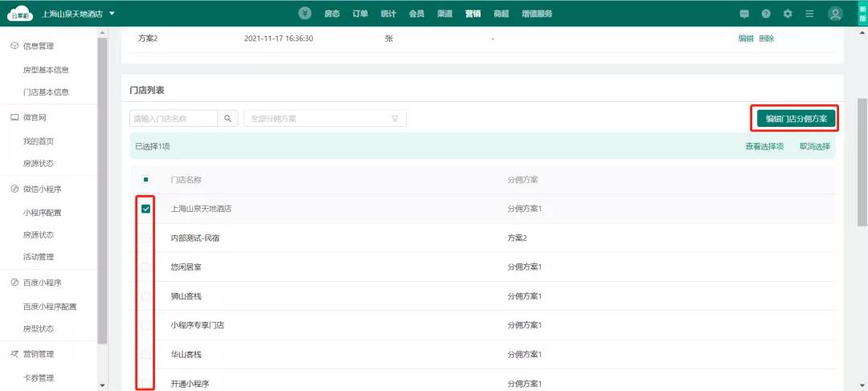The width and height of the screenshot is (868, 391).
Task: Toggle the select-all header checkbox
Action: (145, 180)
